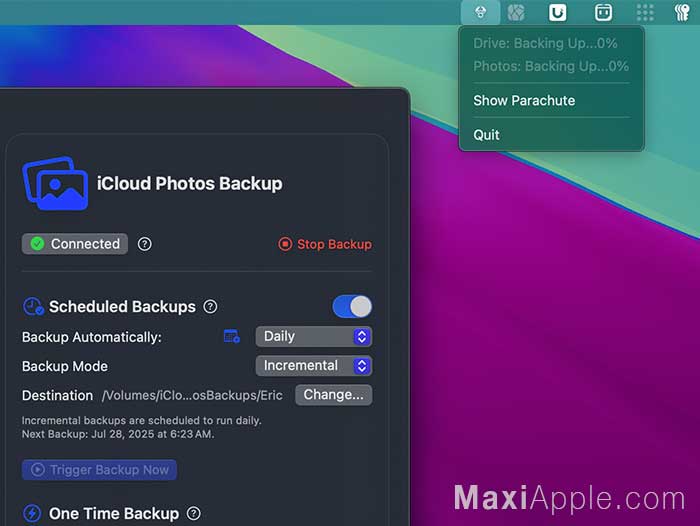
Task: Click the Scheduled Backups clock icon
Action: pos(33,307)
